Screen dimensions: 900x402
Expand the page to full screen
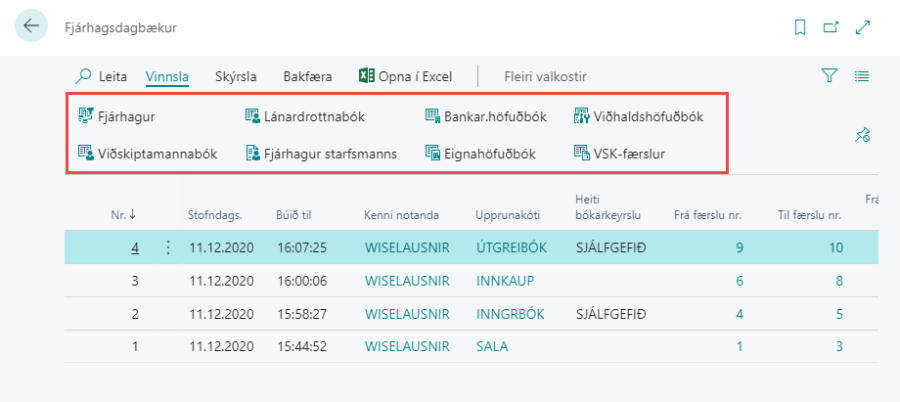click(863, 28)
